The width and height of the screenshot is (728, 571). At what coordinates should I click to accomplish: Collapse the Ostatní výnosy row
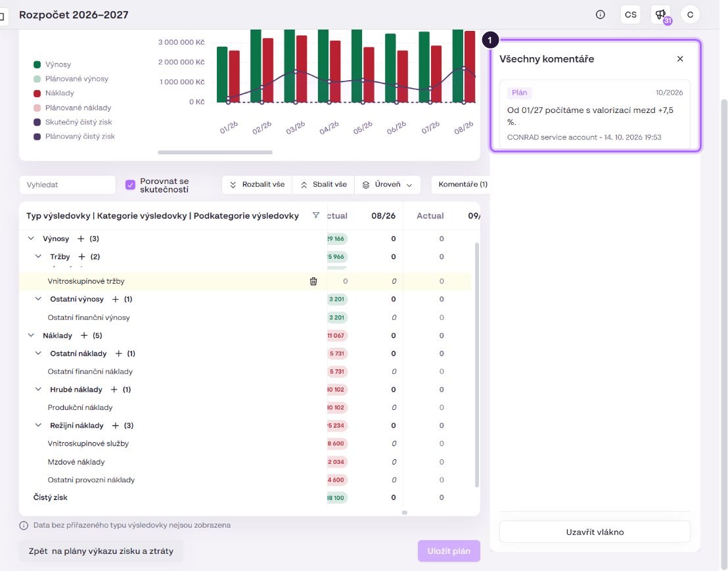[x=39, y=300]
